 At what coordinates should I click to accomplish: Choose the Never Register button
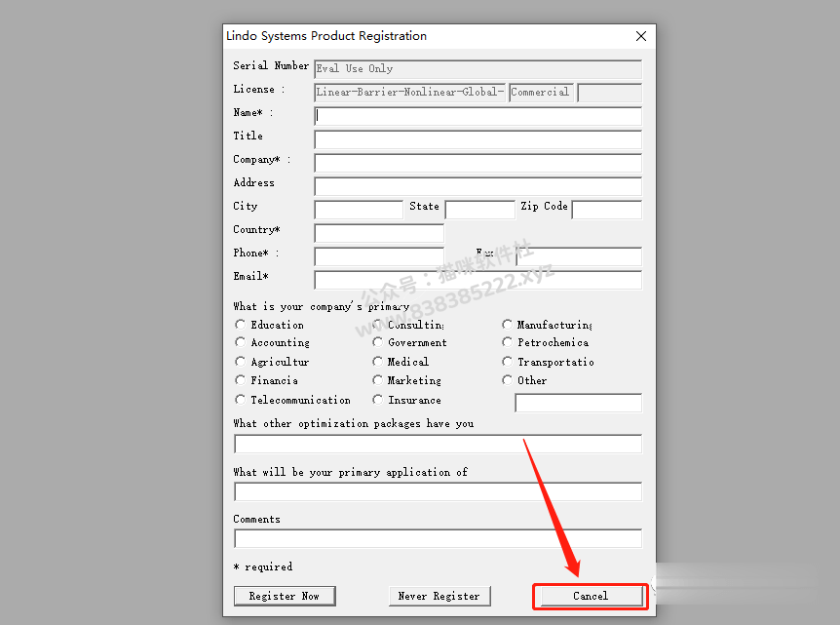coord(439,596)
